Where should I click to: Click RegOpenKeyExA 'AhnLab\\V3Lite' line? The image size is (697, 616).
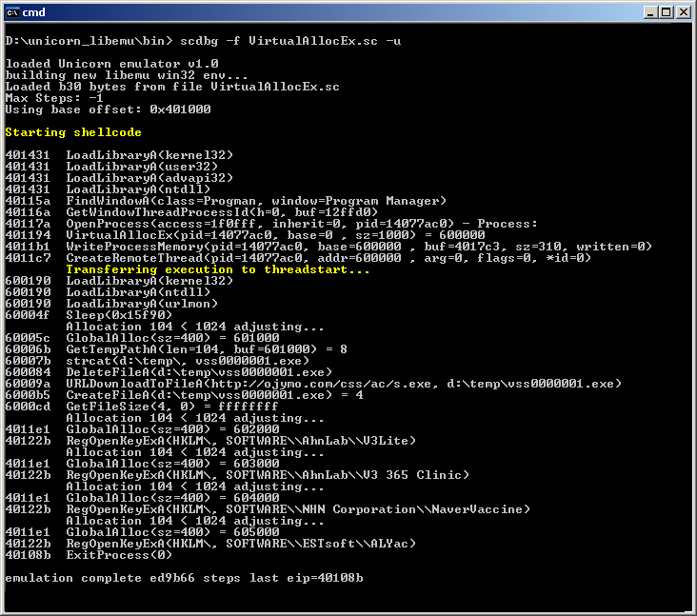(x=210, y=442)
